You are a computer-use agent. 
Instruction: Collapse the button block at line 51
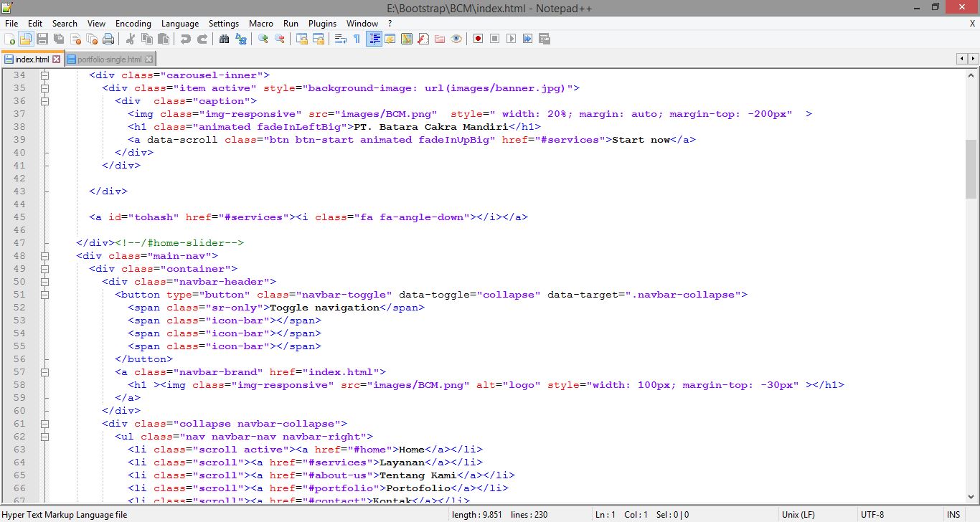tap(44, 295)
